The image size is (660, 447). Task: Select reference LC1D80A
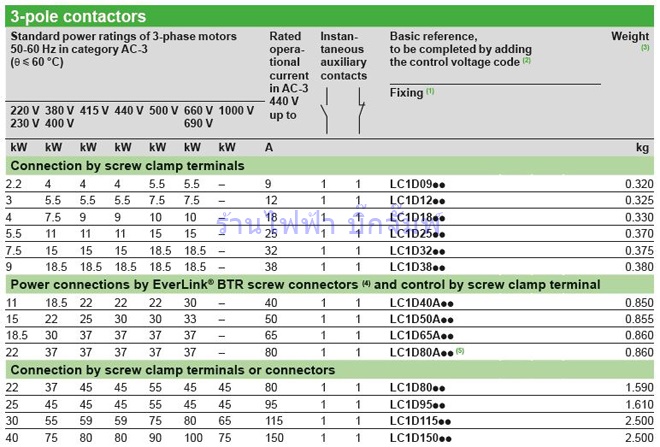421,352
